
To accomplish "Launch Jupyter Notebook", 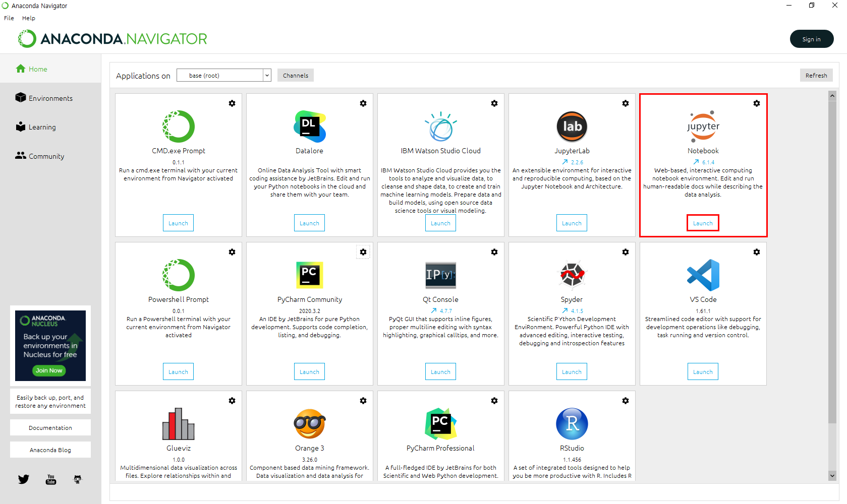I will tap(703, 223).
